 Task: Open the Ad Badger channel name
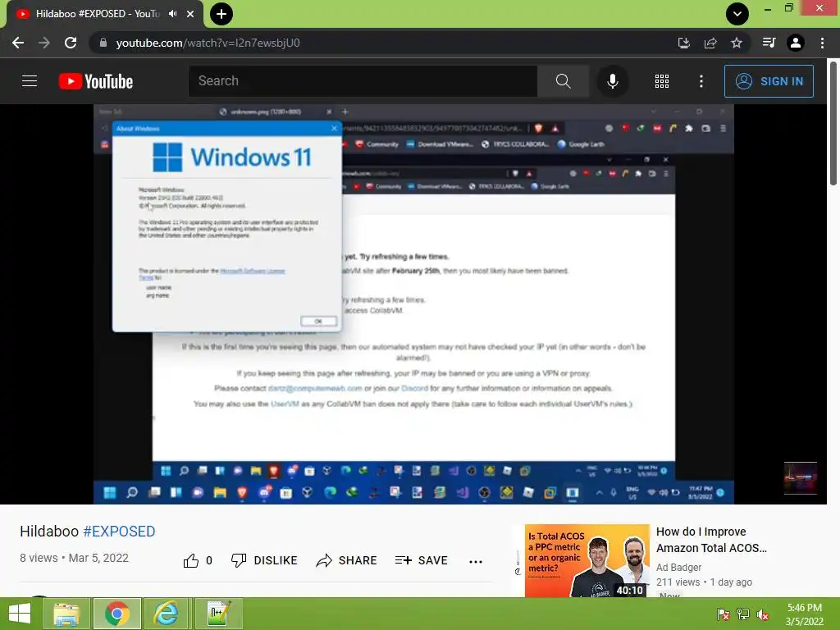pyautogui.click(x=678, y=568)
